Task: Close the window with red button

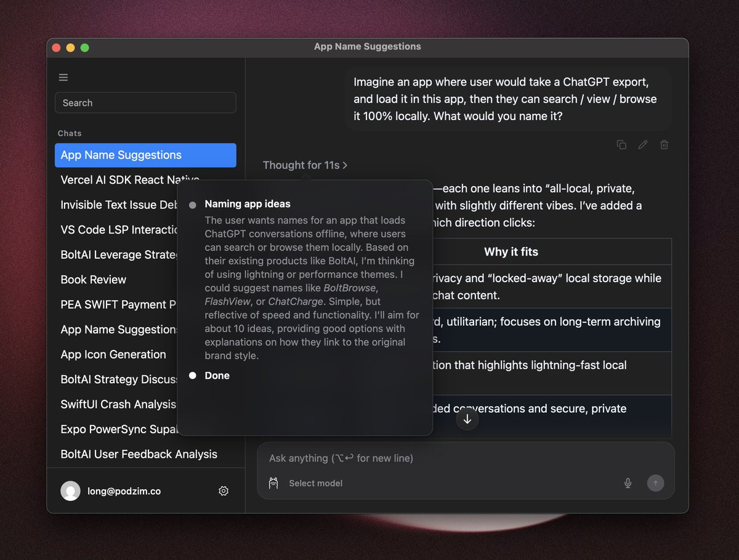Action: click(x=56, y=47)
